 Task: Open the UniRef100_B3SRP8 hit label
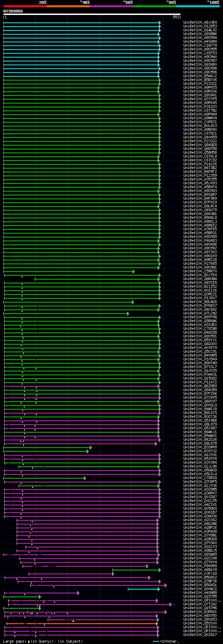click(x=200, y=447)
